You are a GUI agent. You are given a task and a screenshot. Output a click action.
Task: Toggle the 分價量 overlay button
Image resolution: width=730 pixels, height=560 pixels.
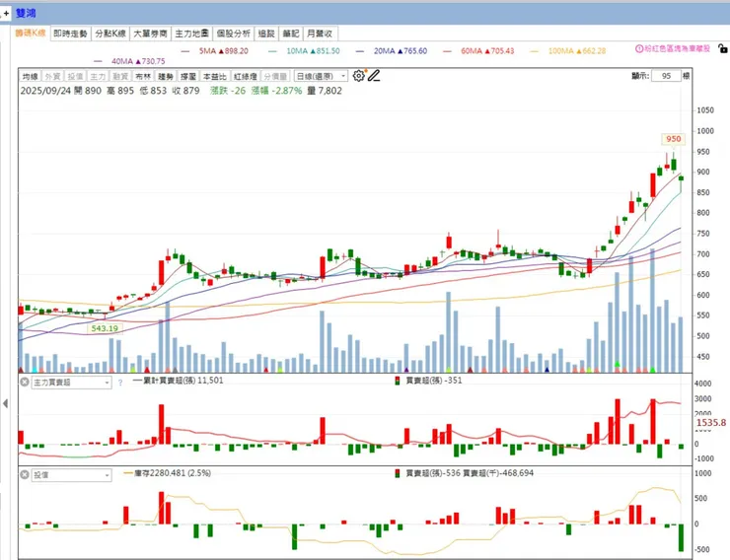pyautogui.click(x=275, y=76)
